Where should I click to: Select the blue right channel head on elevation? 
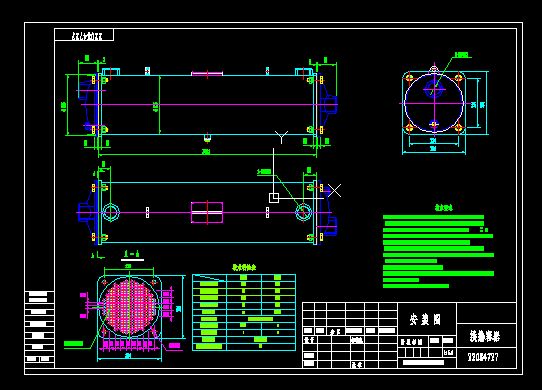pos(328,105)
